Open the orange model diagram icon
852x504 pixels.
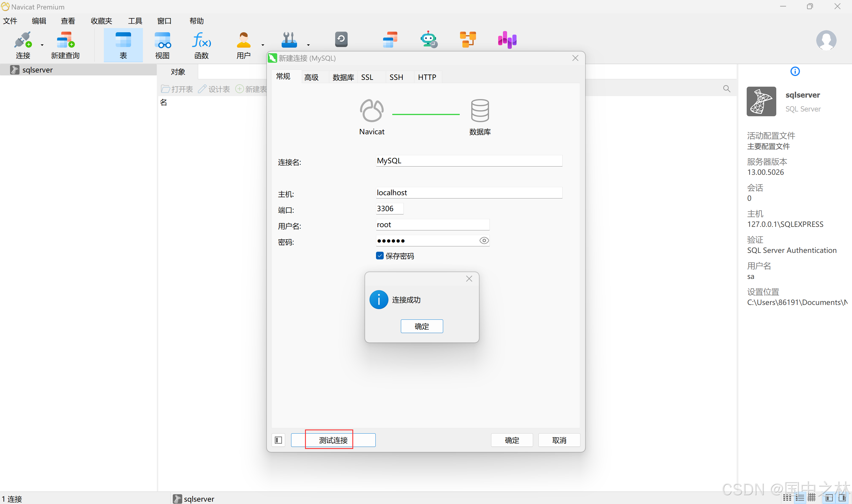point(468,40)
